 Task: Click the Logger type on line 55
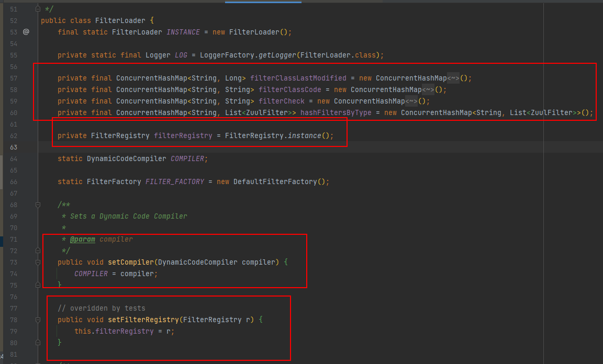click(x=158, y=55)
